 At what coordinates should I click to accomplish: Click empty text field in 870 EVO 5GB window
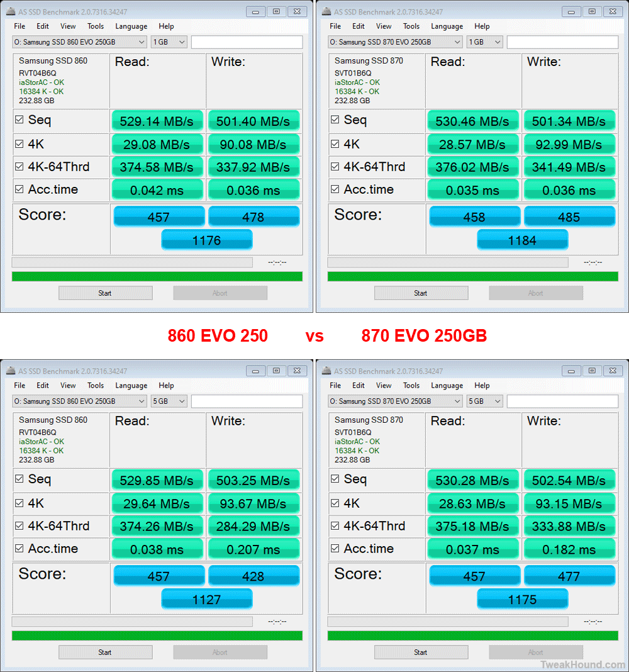[562, 401]
